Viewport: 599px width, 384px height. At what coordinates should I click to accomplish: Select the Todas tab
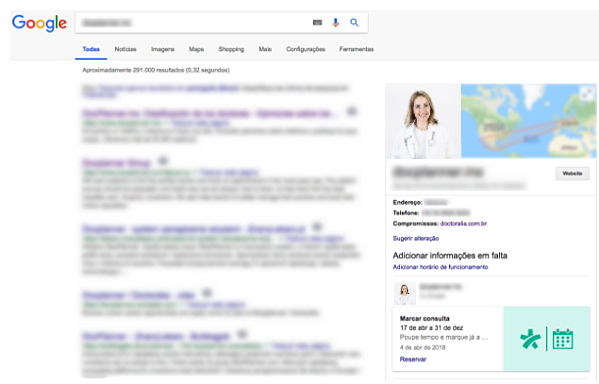coord(91,49)
